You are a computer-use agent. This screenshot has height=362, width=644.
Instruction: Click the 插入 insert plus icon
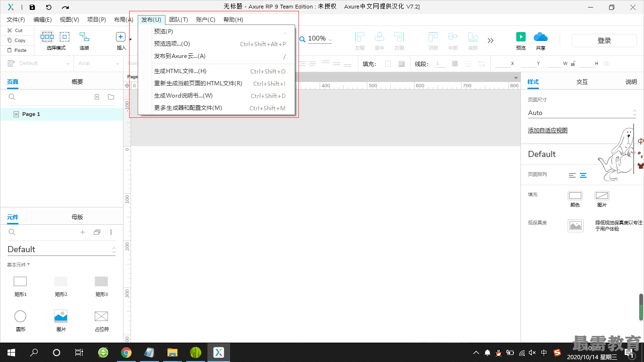121,37
